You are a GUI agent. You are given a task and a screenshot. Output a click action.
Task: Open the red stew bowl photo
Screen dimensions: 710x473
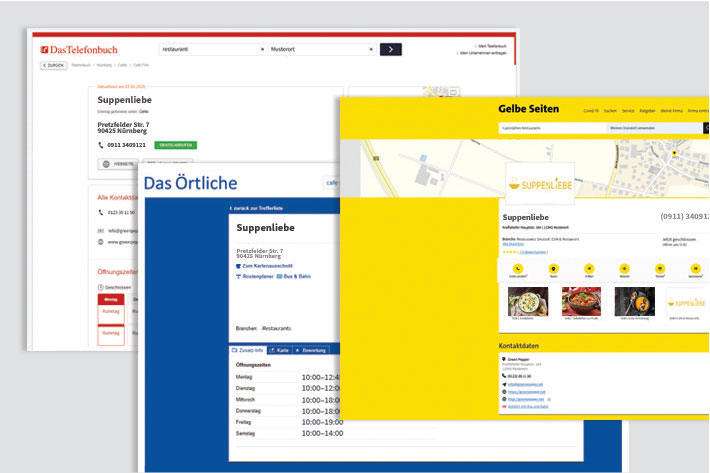(x=581, y=301)
